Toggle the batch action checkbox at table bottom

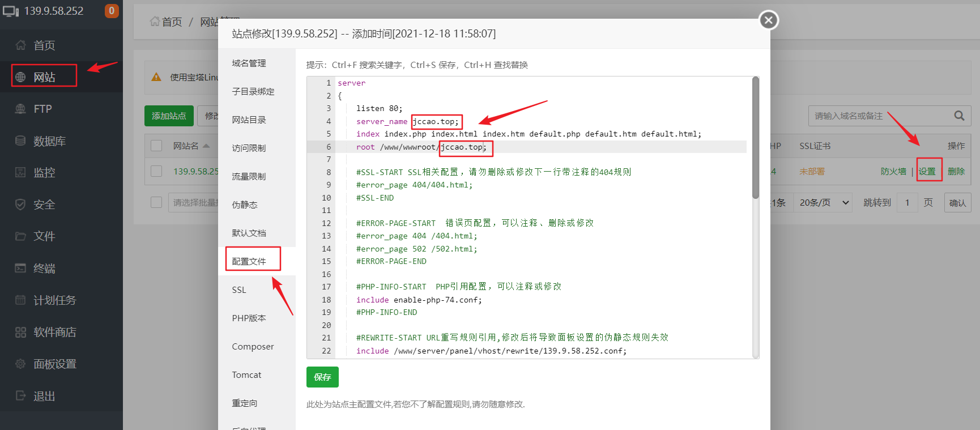point(156,202)
